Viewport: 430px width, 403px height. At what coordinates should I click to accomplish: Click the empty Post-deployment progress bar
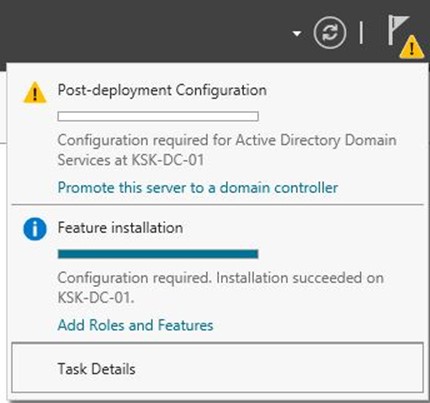pos(158,116)
